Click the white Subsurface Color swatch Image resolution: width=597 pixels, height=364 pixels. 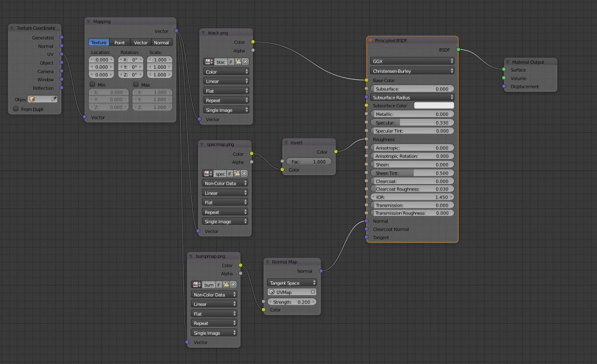click(x=434, y=105)
